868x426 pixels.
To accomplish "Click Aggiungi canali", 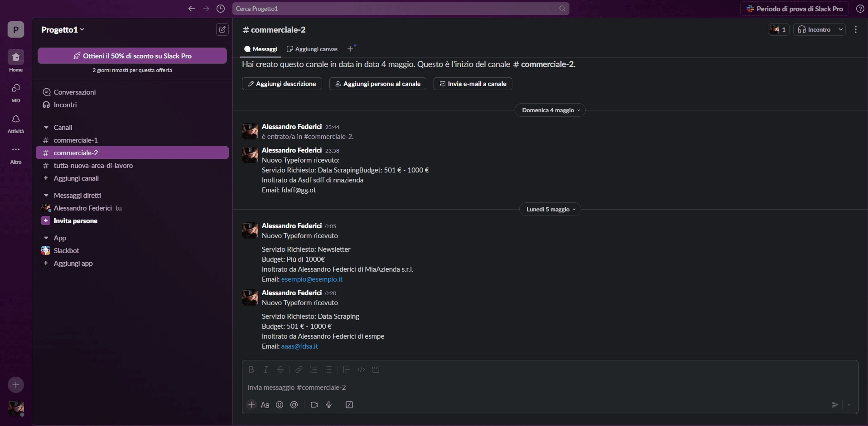I will click(x=132, y=178).
